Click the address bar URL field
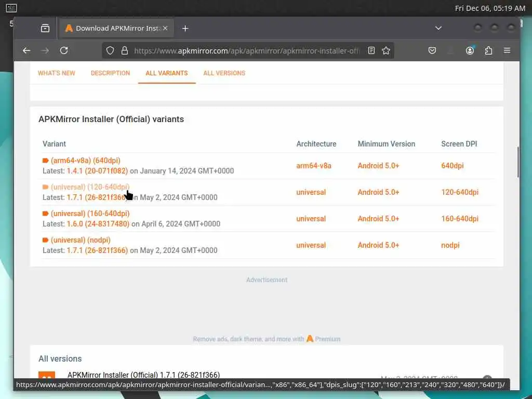Screen dimensions: 532x399 [x=247, y=50]
